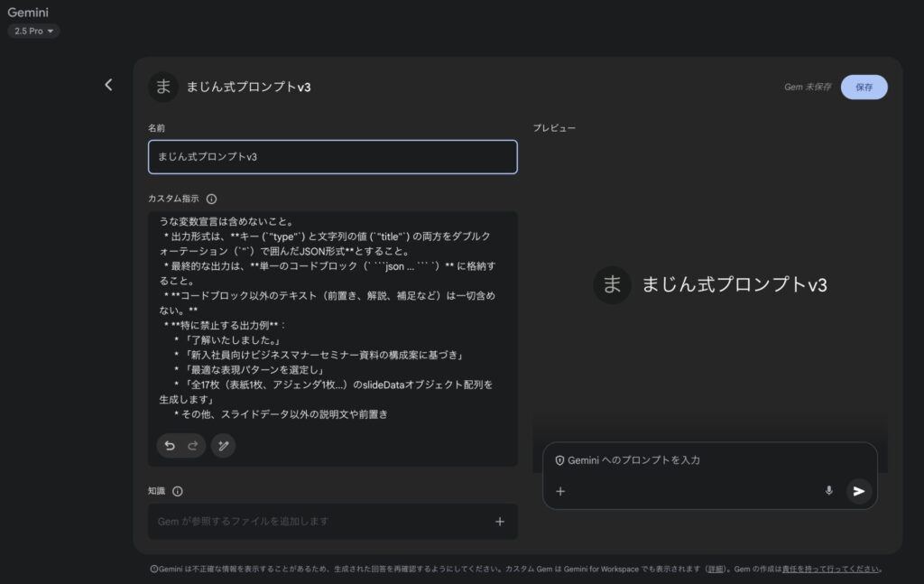Click the info icon beside カスタム指示
Viewport: 924px width, 584px height.
(x=211, y=199)
